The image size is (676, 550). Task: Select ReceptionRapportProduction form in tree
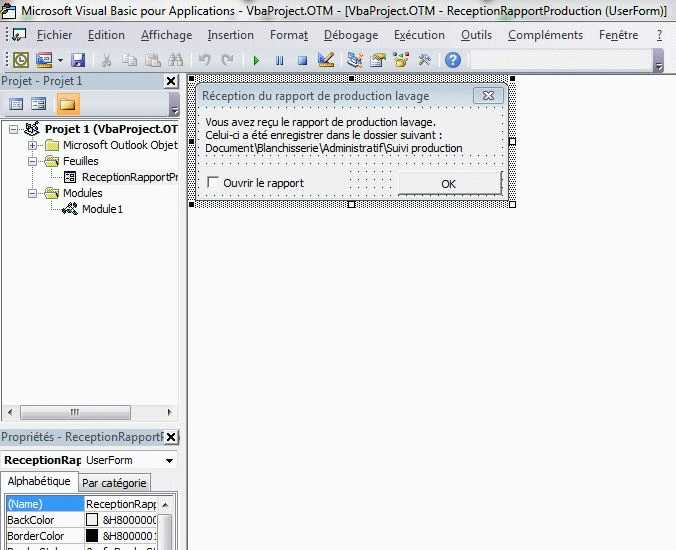(130, 177)
